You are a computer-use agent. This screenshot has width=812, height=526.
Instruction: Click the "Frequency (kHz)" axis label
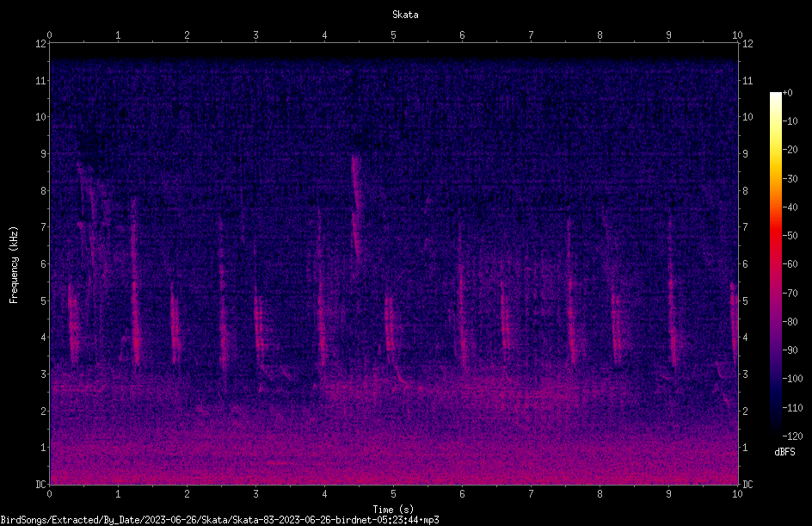click(x=14, y=265)
